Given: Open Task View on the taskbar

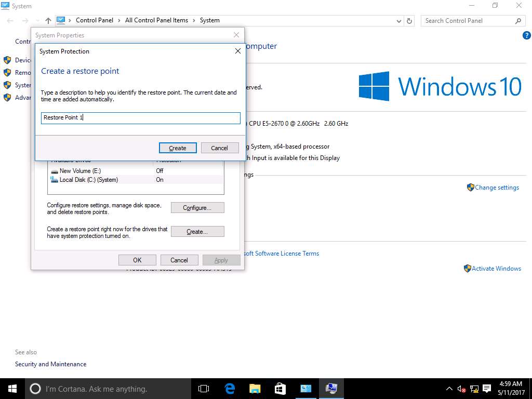Looking at the screenshot, I should [204, 389].
